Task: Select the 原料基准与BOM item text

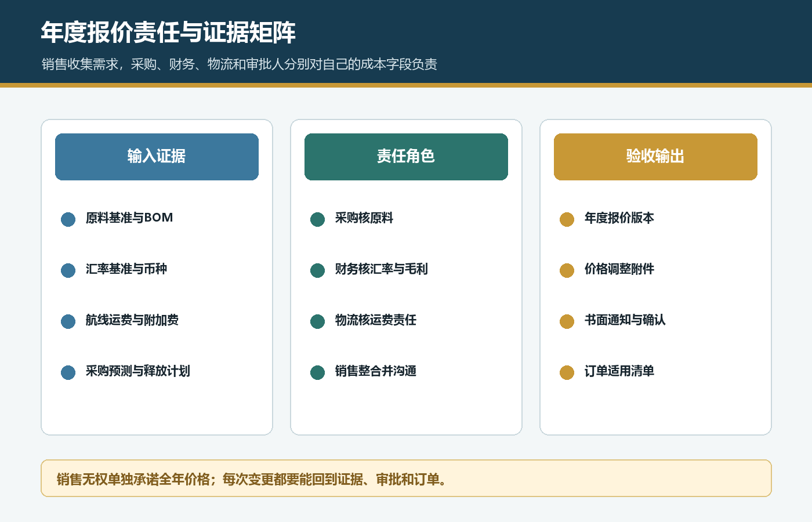Action: point(129,218)
